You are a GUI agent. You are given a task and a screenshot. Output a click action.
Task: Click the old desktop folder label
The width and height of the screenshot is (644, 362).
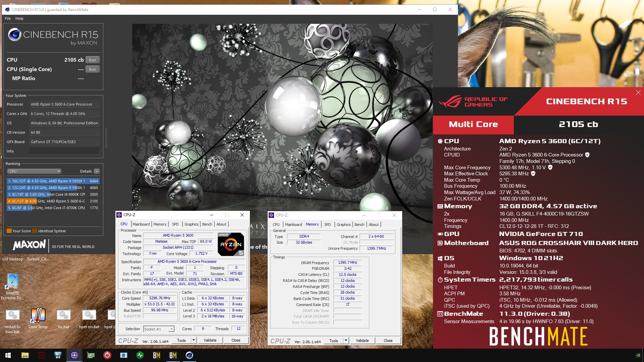click(x=13, y=259)
